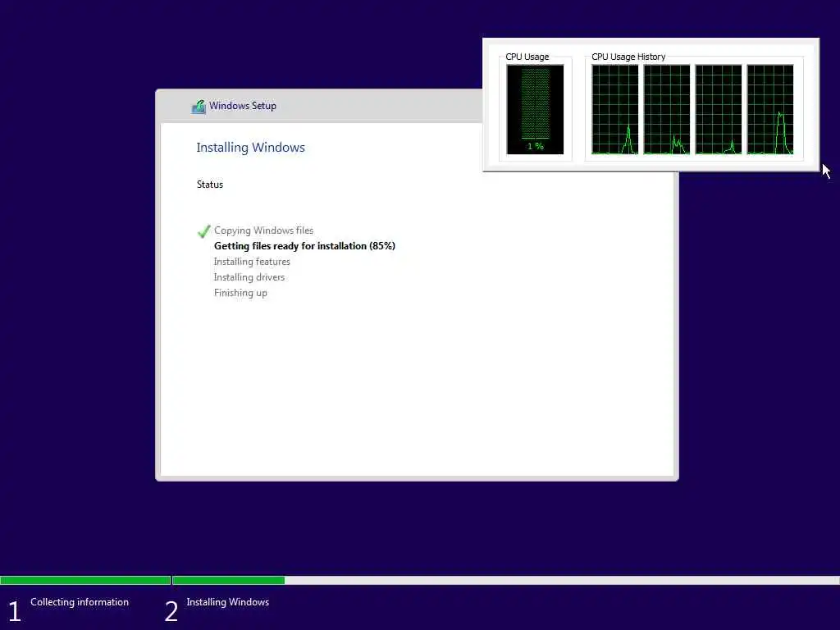Viewport: 840px width, 630px height.
Task: Click the stage number 2 at bottom
Action: coord(171,611)
